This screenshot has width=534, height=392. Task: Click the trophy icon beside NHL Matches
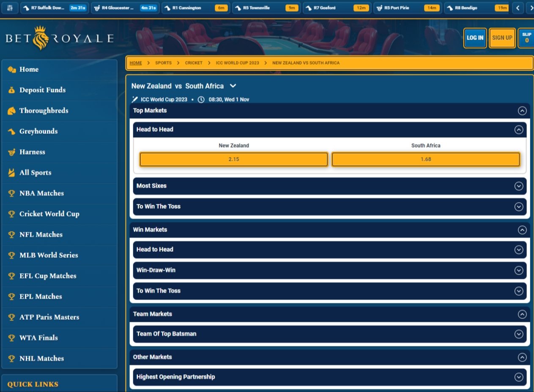coord(12,359)
